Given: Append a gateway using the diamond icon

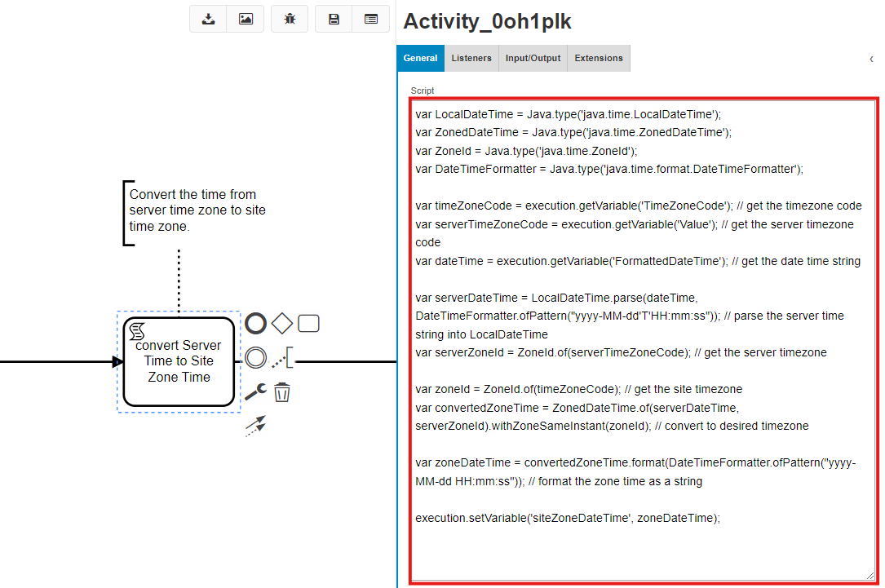Looking at the screenshot, I should 281,323.
